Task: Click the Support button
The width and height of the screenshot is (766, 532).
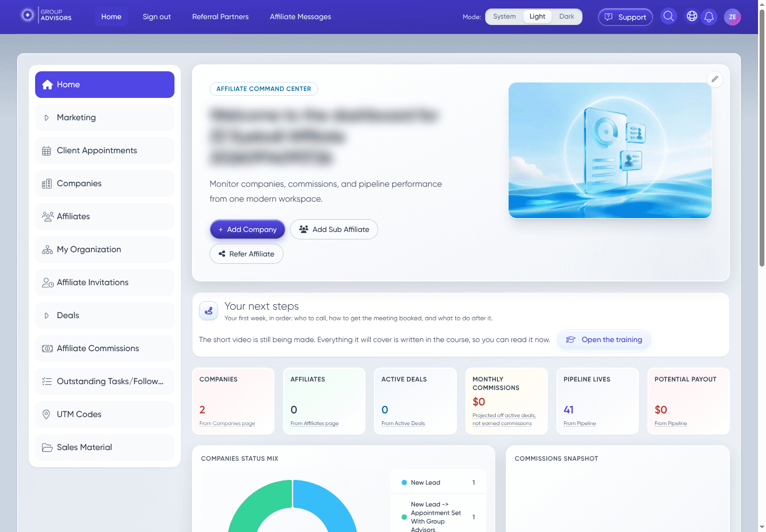Action: tap(626, 17)
